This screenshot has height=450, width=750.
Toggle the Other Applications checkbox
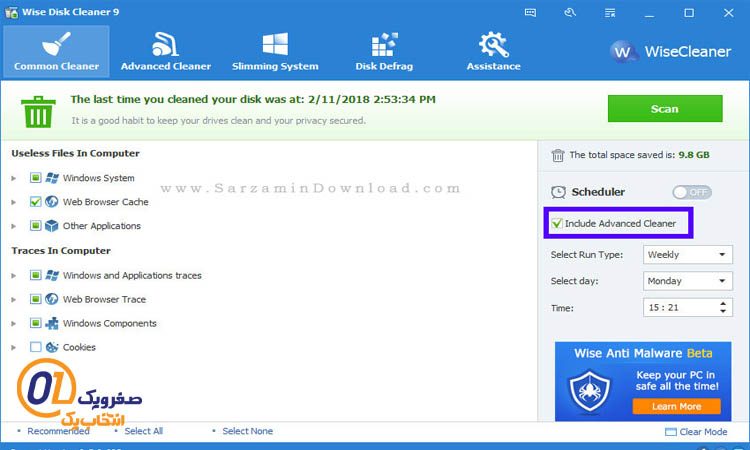point(35,226)
